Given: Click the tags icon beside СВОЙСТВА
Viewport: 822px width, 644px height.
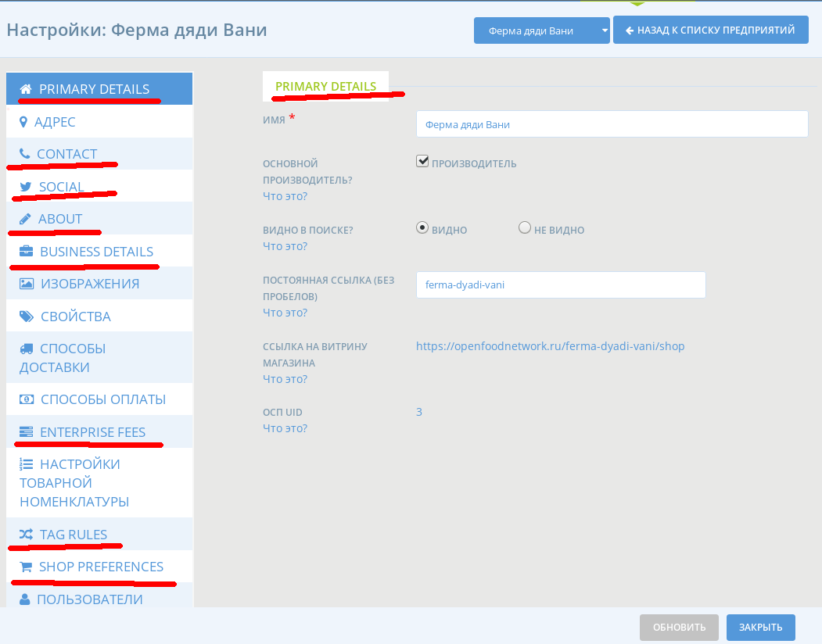Looking at the screenshot, I should [x=27, y=316].
